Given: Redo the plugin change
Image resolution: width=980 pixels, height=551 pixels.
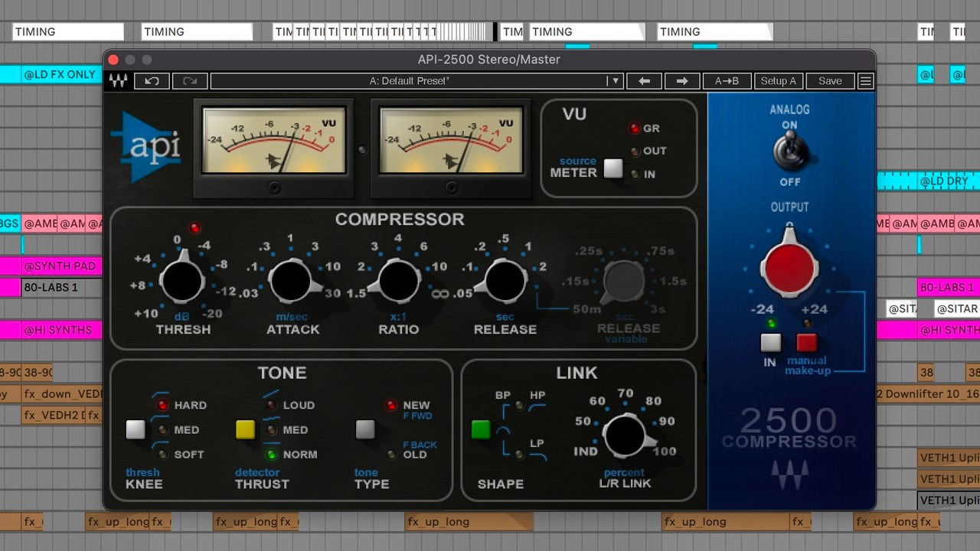Looking at the screenshot, I should [190, 81].
